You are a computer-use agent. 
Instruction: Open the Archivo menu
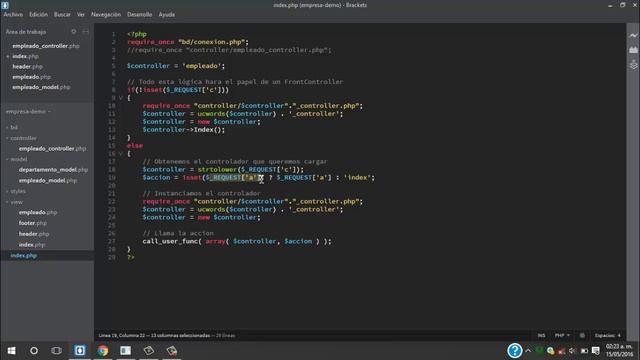pos(13,14)
